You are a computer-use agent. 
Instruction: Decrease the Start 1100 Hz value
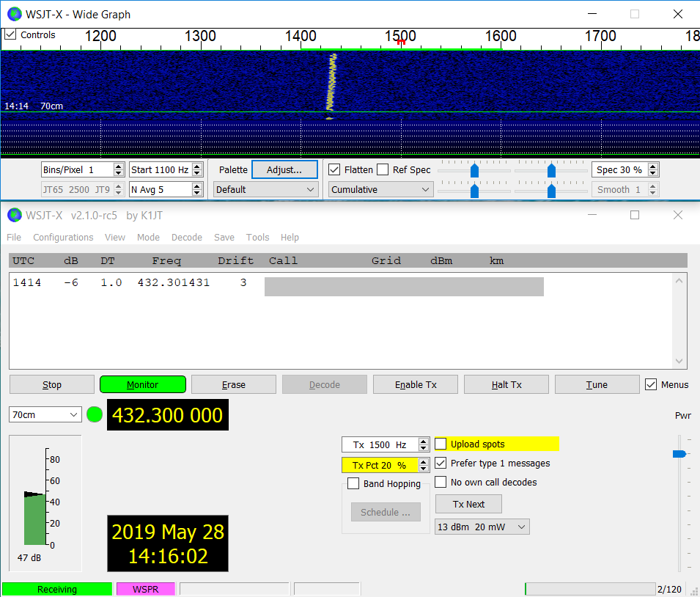pos(197,173)
